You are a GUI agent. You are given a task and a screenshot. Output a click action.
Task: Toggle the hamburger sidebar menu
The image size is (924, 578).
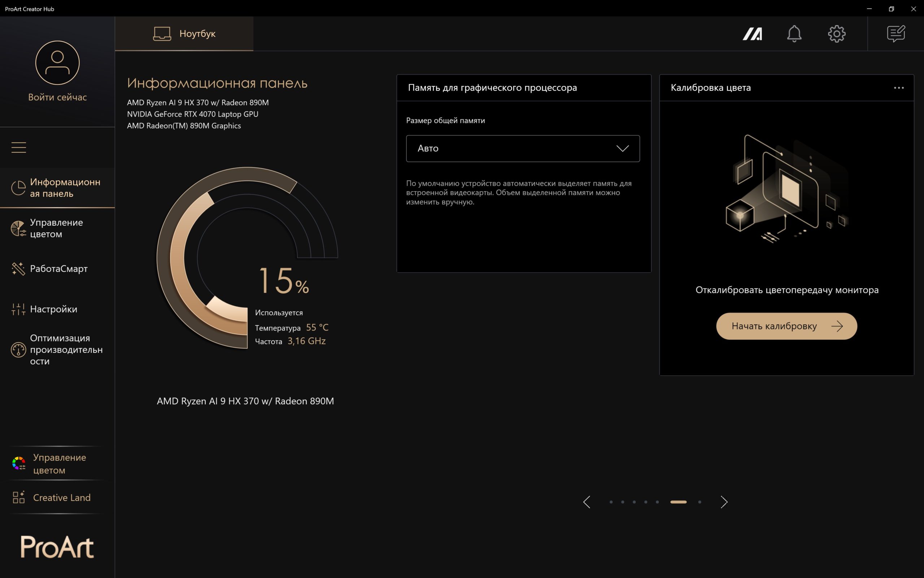[x=19, y=147]
